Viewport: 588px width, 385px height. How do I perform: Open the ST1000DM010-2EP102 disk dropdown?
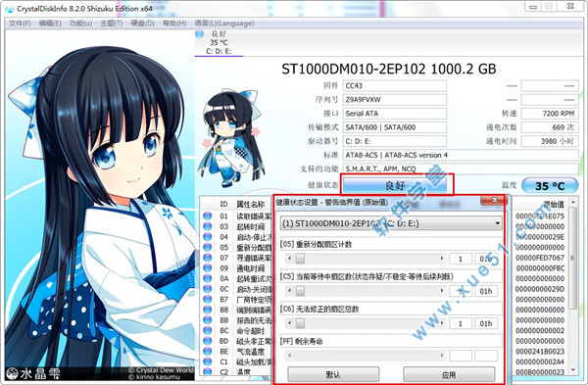tap(391, 223)
